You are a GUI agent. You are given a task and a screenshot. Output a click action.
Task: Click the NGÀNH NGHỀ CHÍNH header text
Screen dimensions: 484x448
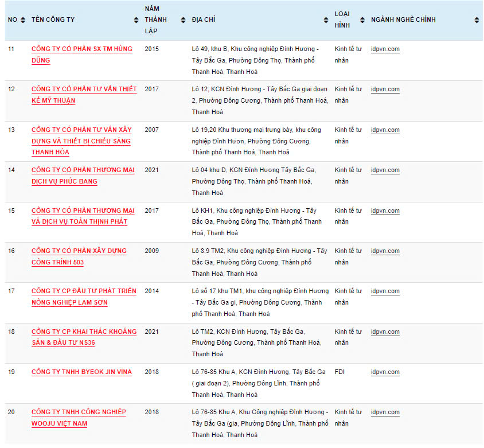403,20
